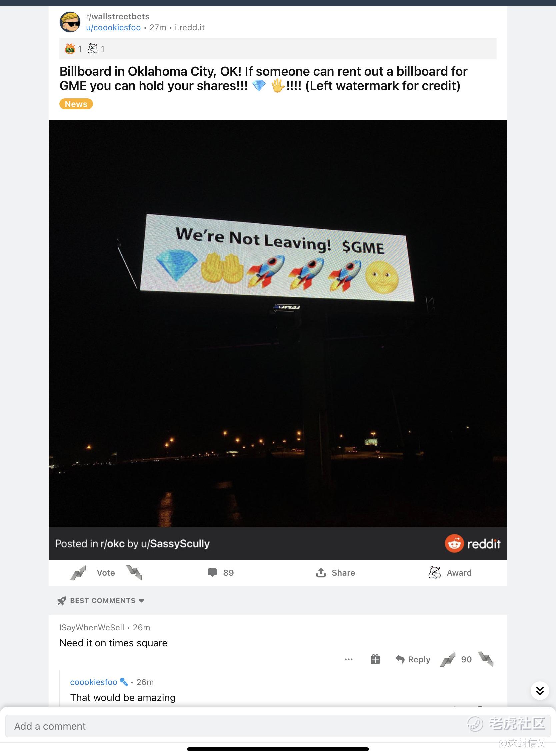The height and width of the screenshot is (756, 556).
Task: Focus the 'Add a comment' field
Action: (x=278, y=726)
